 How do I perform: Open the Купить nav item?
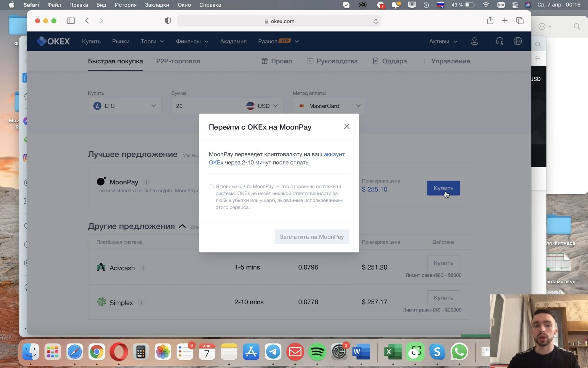(x=91, y=41)
